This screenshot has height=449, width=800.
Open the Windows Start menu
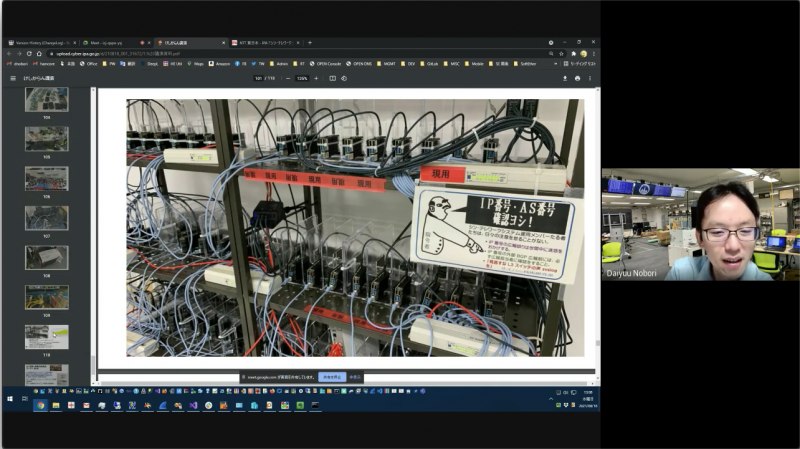[10, 399]
